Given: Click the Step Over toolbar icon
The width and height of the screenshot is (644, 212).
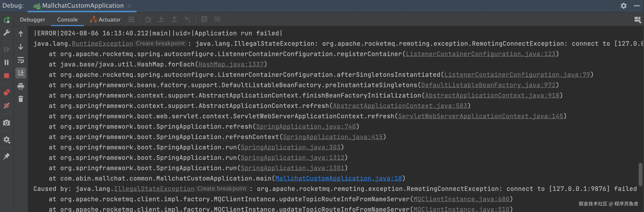Looking at the screenshot, I should coord(148,19).
